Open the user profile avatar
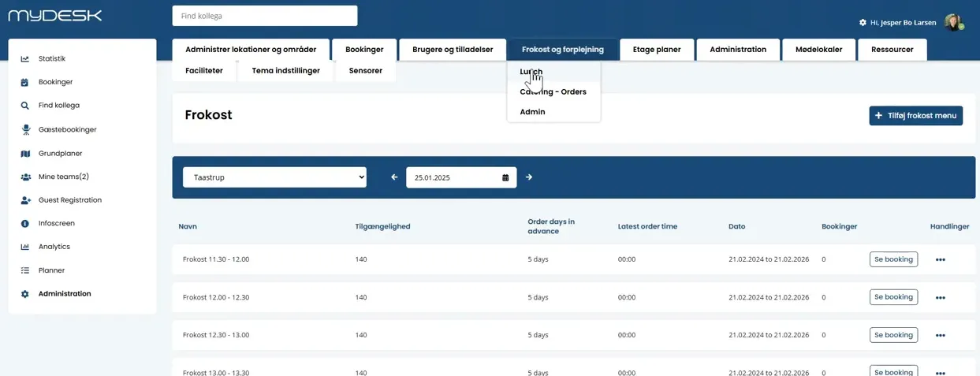 954,22
